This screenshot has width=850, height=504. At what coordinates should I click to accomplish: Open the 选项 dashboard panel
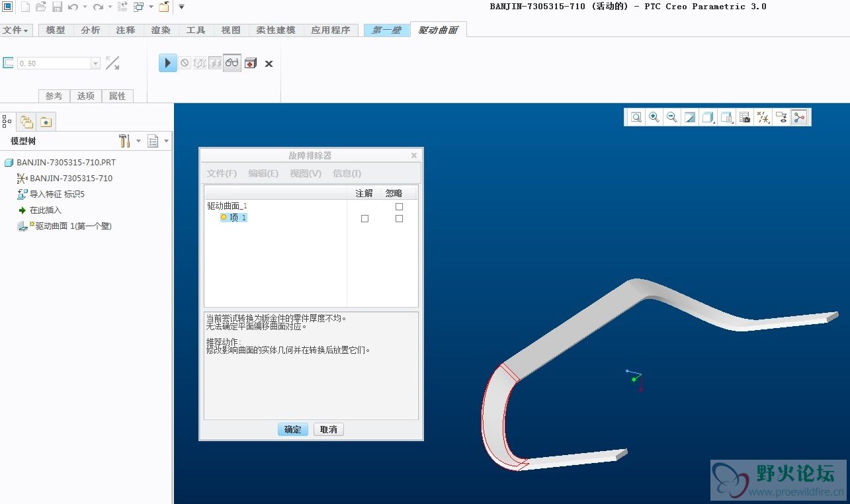click(86, 96)
